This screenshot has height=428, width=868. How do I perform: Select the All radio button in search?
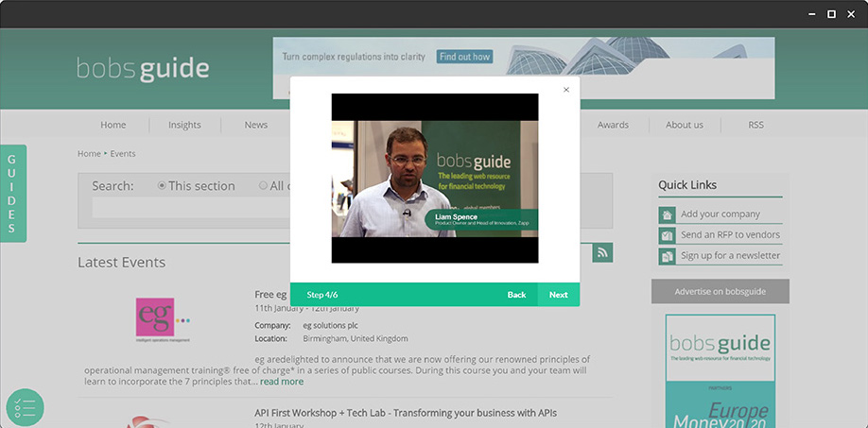[263, 186]
